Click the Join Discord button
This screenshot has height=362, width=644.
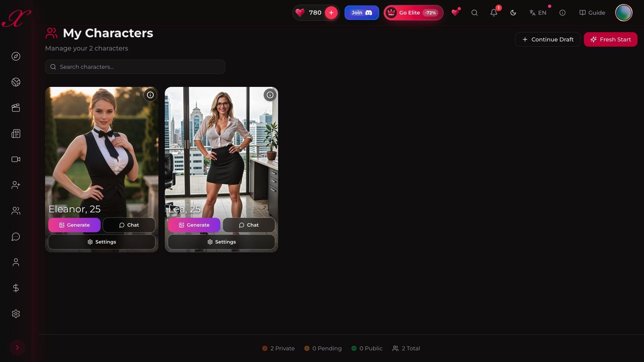point(361,12)
